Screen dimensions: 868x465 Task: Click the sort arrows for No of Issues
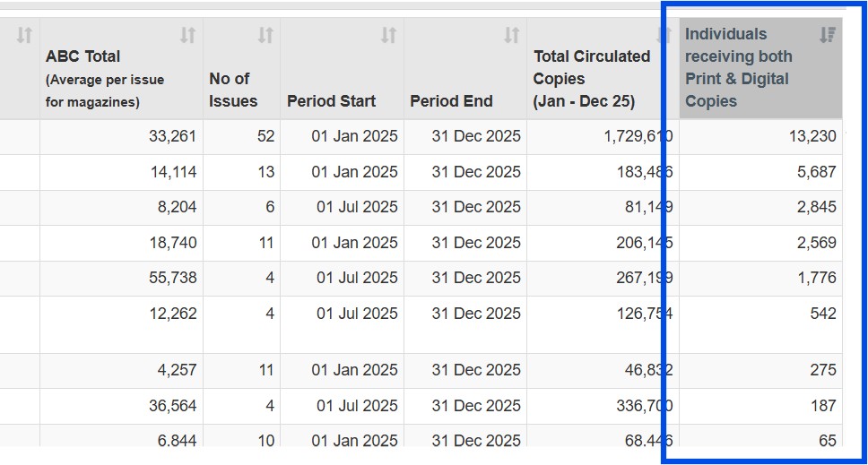coord(265,36)
